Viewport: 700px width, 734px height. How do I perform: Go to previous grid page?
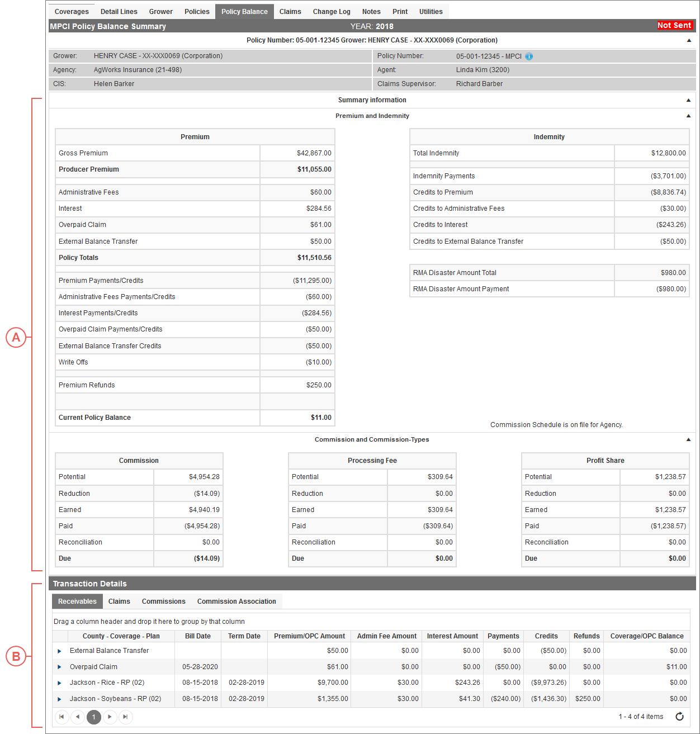coord(78,717)
